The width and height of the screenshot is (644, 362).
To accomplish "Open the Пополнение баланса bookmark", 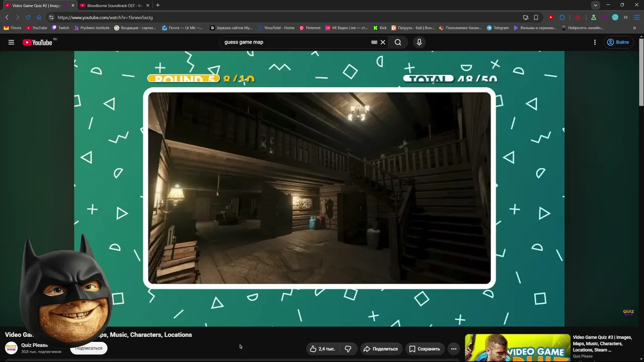I will (x=460, y=28).
